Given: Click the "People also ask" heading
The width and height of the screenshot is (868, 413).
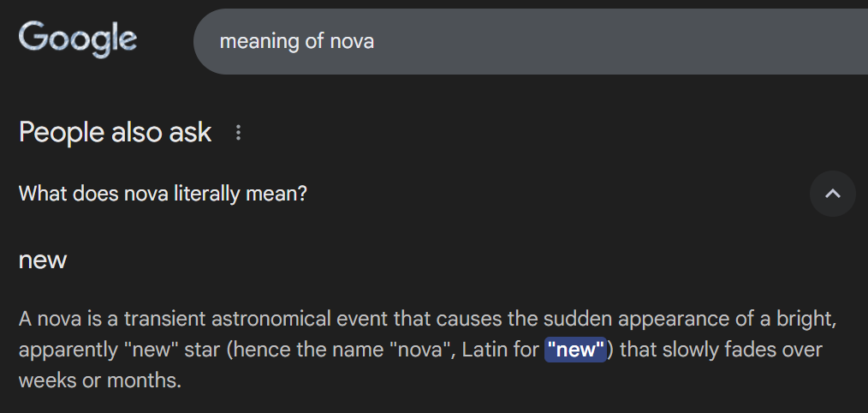Looking at the screenshot, I should pyautogui.click(x=116, y=132).
